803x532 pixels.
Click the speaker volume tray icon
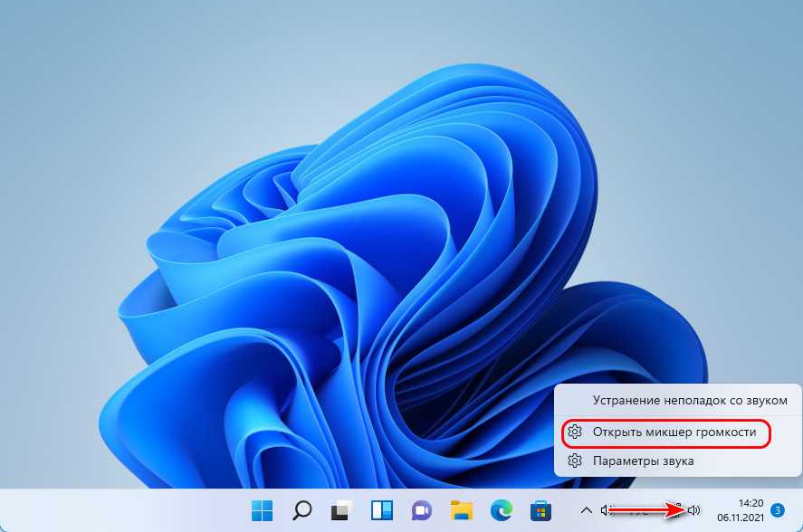[694, 510]
